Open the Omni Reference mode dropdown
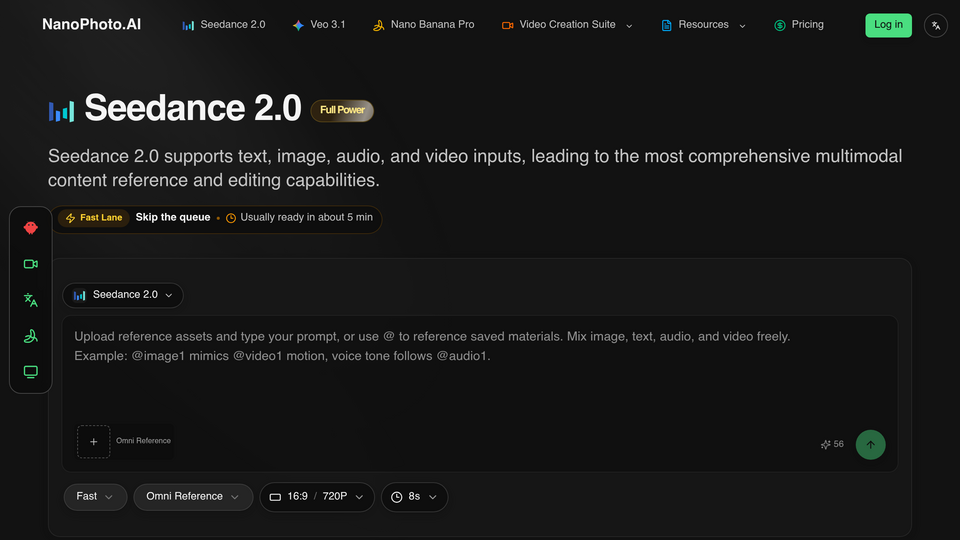Screen dimensions: 960x540 pyautogui.click(x=193, y=497)
